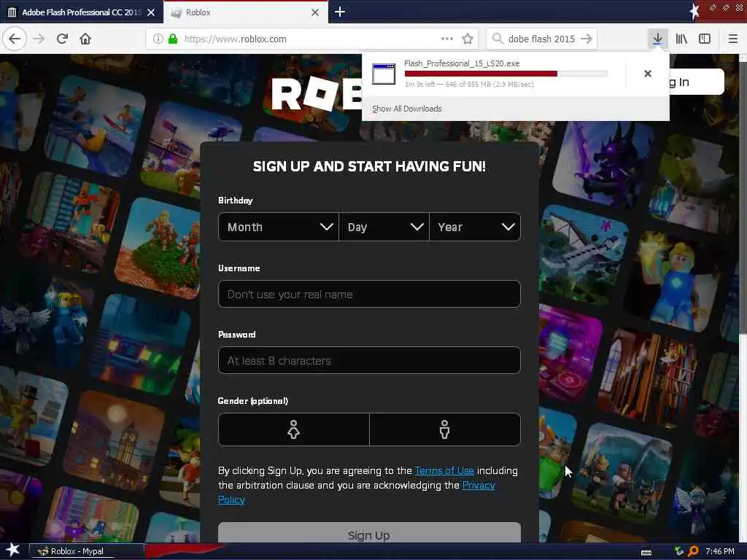747x560 pixels.
Task: Open page actions three-dot menu
Action: click(447, 39)
